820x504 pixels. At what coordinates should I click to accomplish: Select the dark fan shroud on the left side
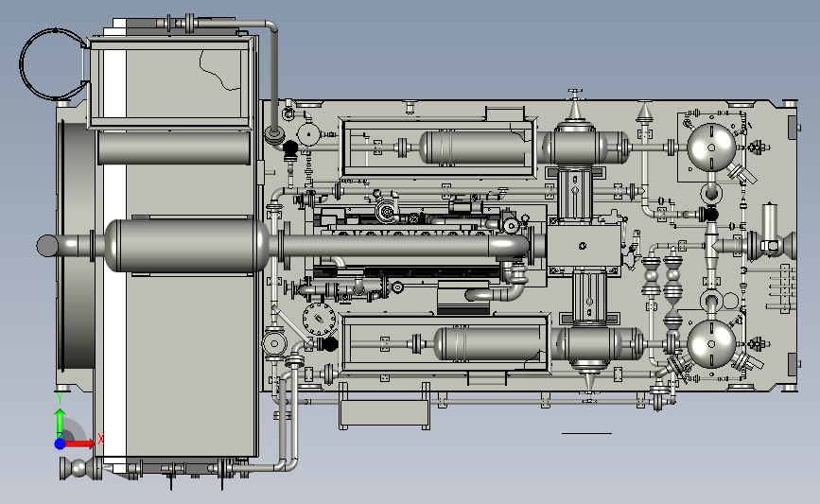(79, 246)
